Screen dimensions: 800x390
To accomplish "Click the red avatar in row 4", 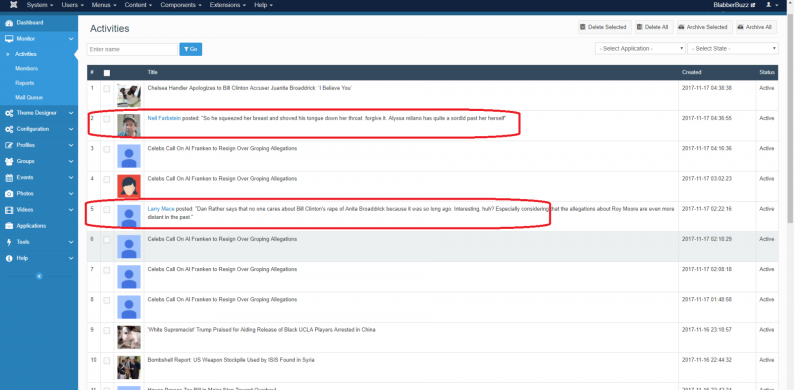I will tap(129, 186).
